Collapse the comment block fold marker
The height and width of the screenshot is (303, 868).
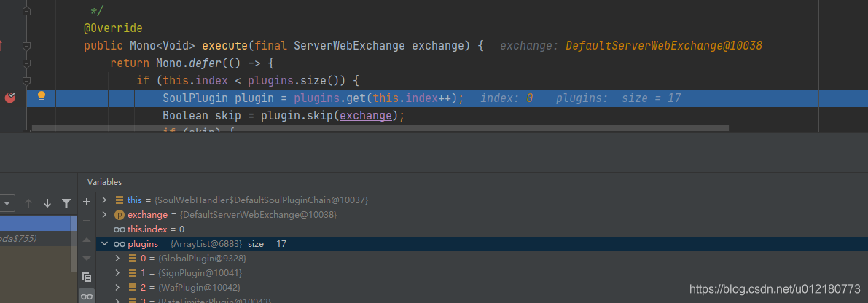pyautogui.click(x=26, y=11)
